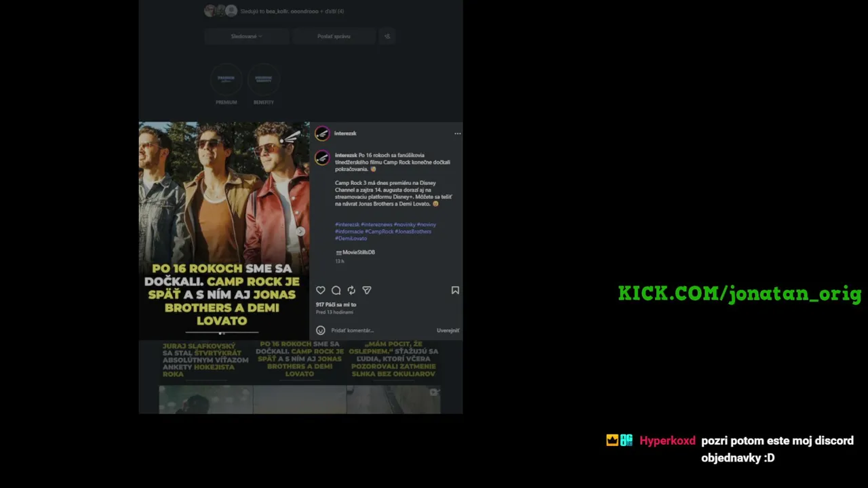
Task: Click Uverejniť to post the comment
Action: (448, 330)
